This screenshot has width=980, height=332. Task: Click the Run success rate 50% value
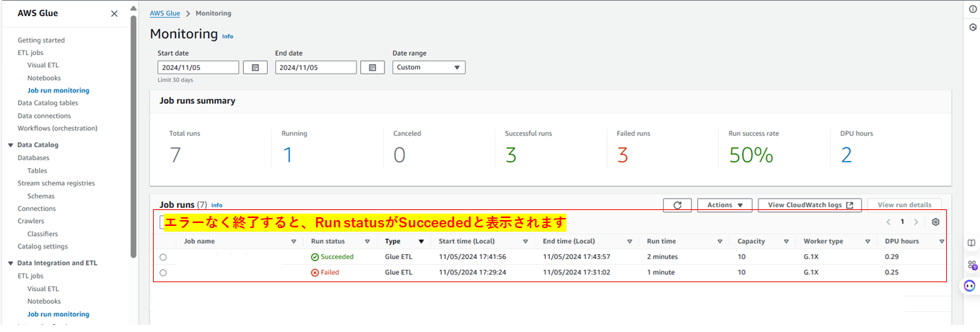coord(751,155)
